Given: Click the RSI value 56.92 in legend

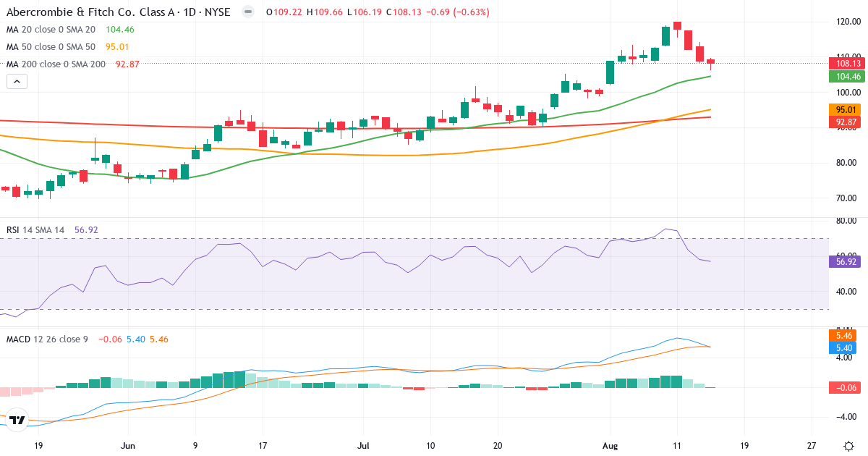Looking at the screenshot, I should pyautogui.click(x=86, y=230).
